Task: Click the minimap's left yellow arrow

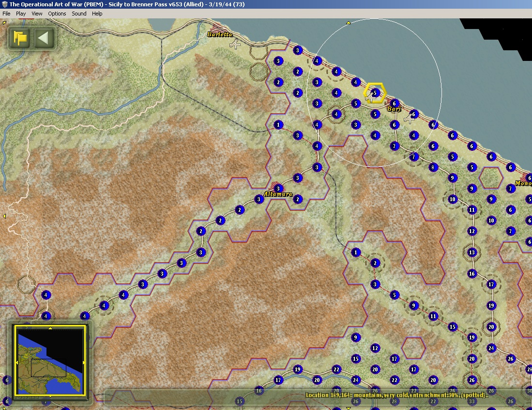Action: coord(16,363)
